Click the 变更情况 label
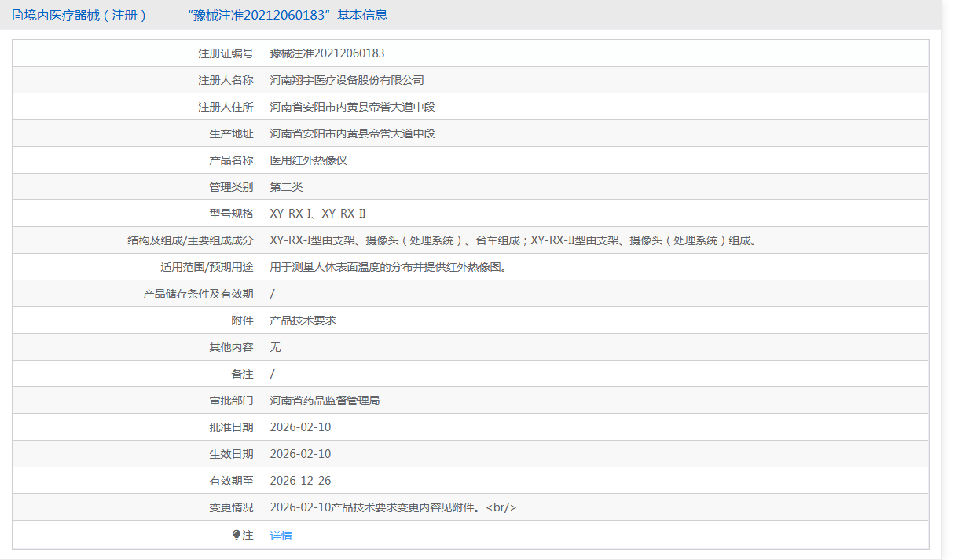The width and height of the screenshot is (961, 560). click(231, 507)
